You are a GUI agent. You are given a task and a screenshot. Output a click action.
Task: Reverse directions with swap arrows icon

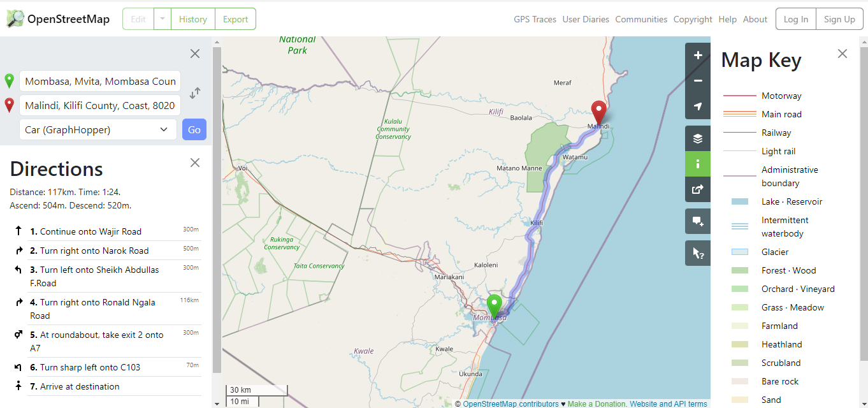click(195, 93)
